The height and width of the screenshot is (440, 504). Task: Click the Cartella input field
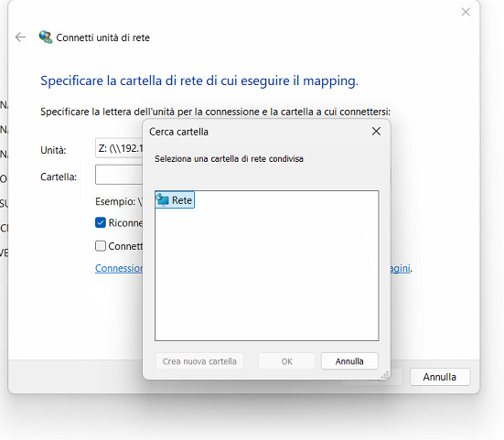tap(119, 175)
